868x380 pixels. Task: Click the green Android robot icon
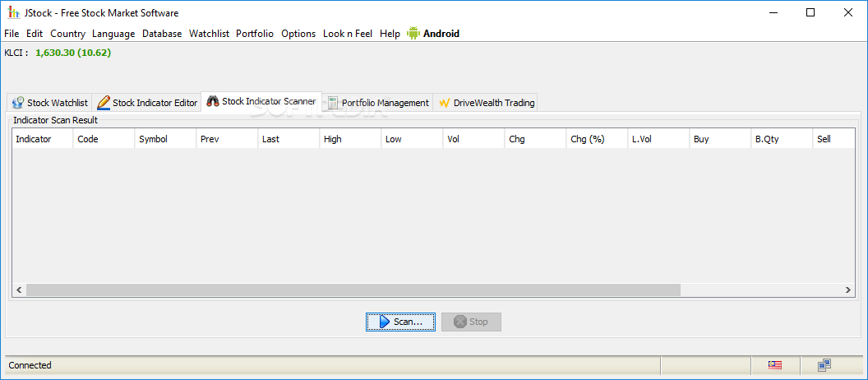413,33
